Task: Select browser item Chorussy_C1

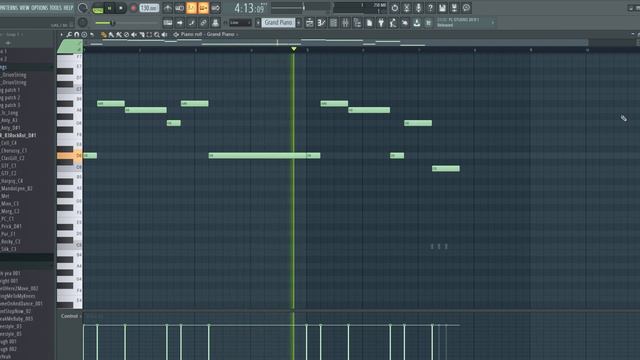Action: pos(14,150)
